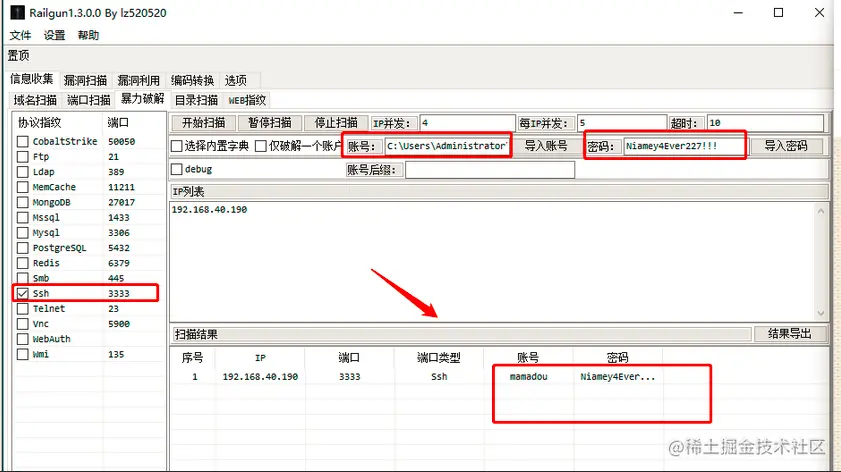Click the IP并发 input field
The width and height of the screenshot is (841, 472).
tap(467, 123)
